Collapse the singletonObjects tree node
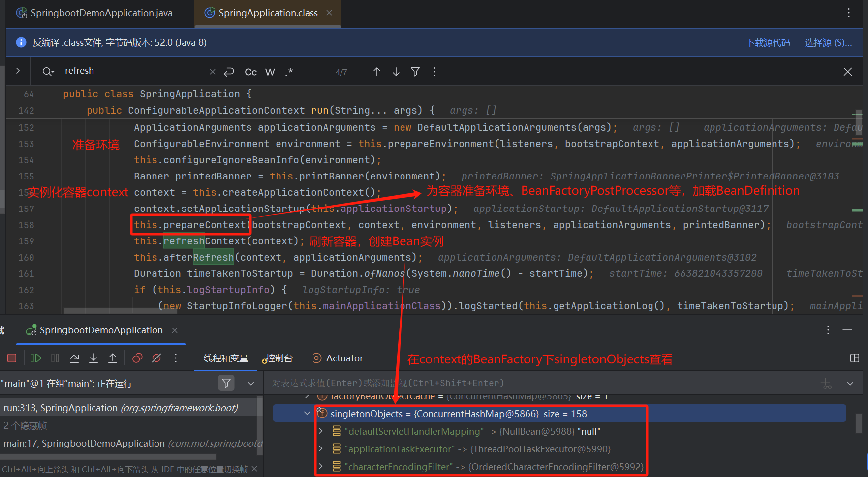This screenshot has width=868, height=477. [307, 414]
